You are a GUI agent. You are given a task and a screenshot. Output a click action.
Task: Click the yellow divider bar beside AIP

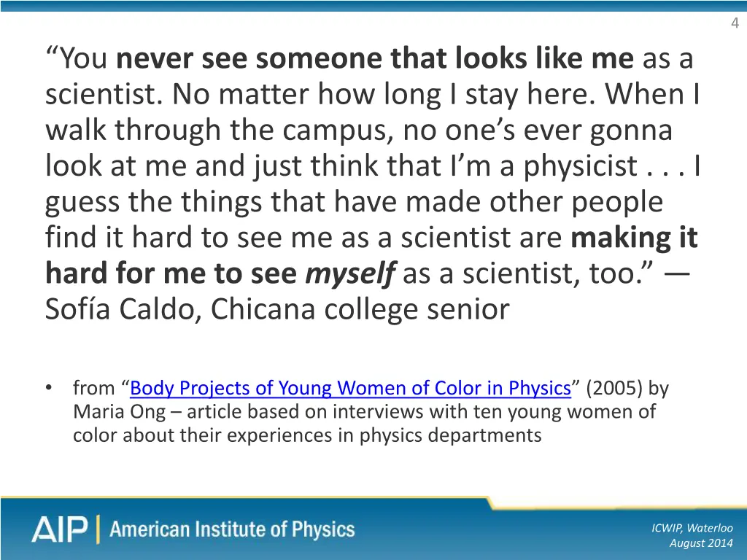(98, 529)
